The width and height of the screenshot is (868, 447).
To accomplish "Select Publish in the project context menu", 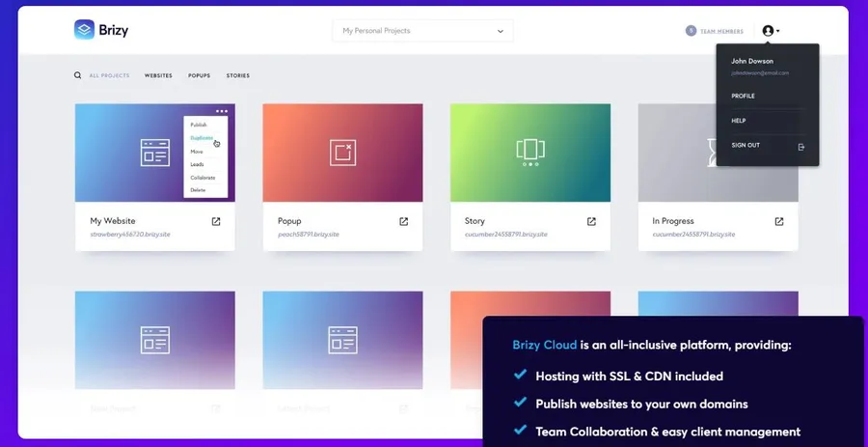I will click(199, 125).
